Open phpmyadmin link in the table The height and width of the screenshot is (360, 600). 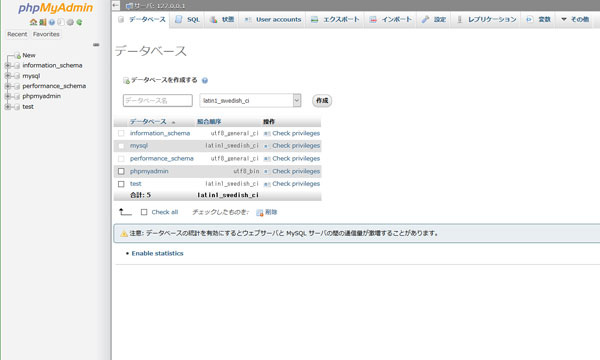149,171
